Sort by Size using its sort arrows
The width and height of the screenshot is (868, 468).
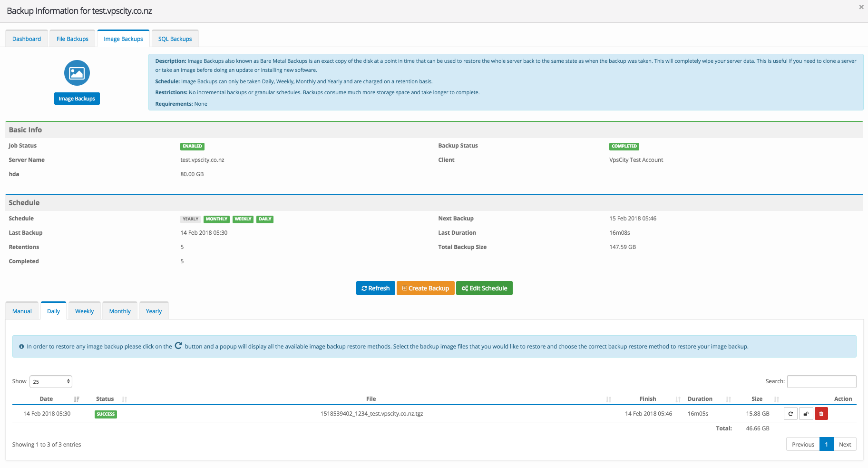[776, 399]
